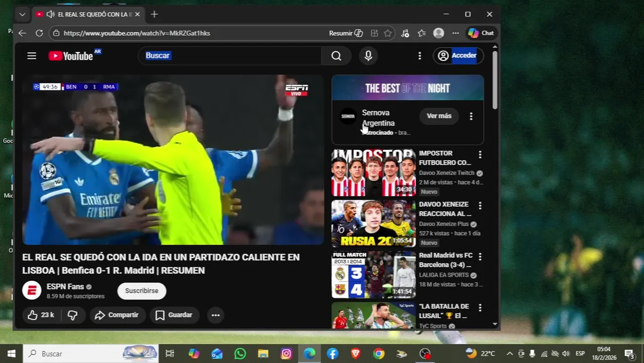Image resolution: width=644 pixels, height=363 pixels.
Task: Add page to favorites with the star icon
Action: tap(388, 33)
